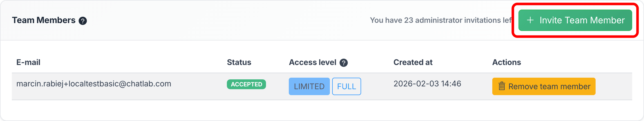The height and width of the screenshot is (121, 644).
Task: Click the Remove team member button
Action: [544, 86]
